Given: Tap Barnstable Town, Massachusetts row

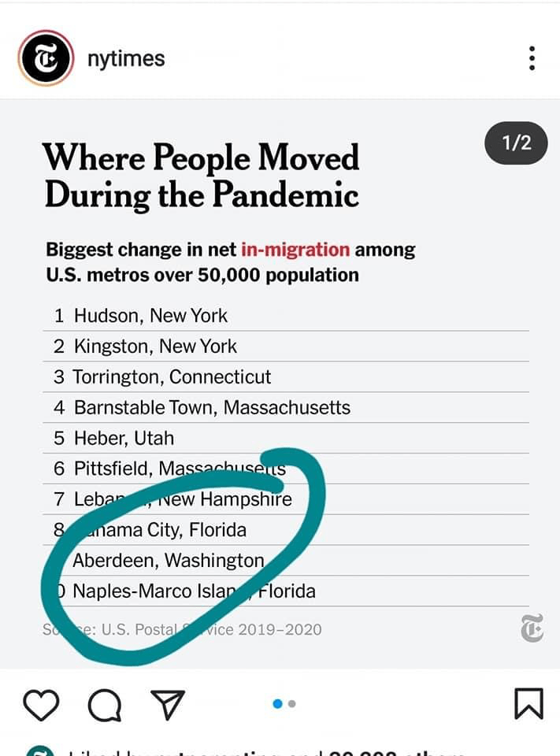Looking at the screenshot, I should [211, 408].
